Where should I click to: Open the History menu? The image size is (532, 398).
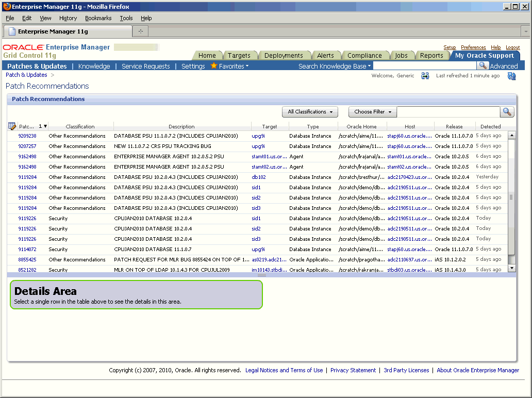coord(68,18)
